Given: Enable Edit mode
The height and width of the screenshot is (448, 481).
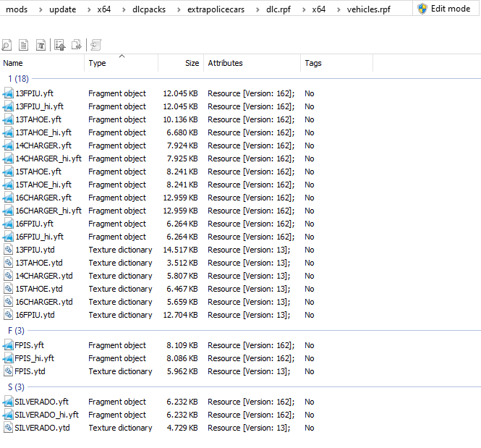Looking at the screenshot, I should [x=444, y=9].
